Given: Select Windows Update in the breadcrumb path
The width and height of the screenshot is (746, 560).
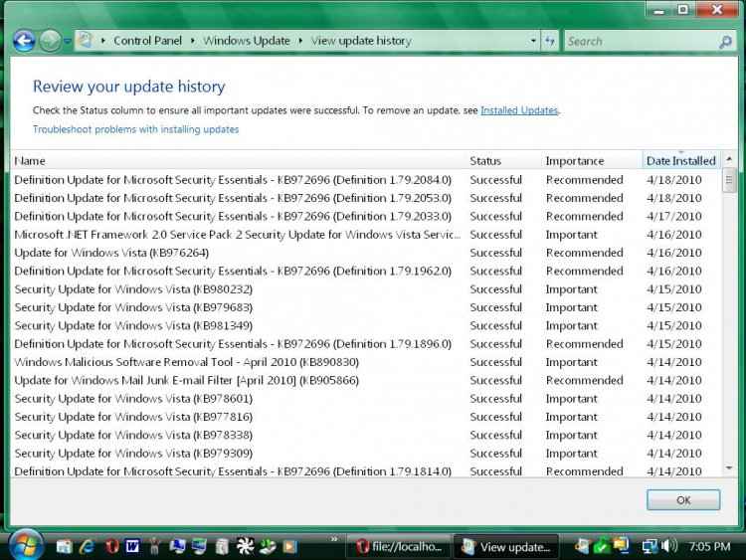Looking at the screenshot, I should pyautogui.click(x=247, y=41).
